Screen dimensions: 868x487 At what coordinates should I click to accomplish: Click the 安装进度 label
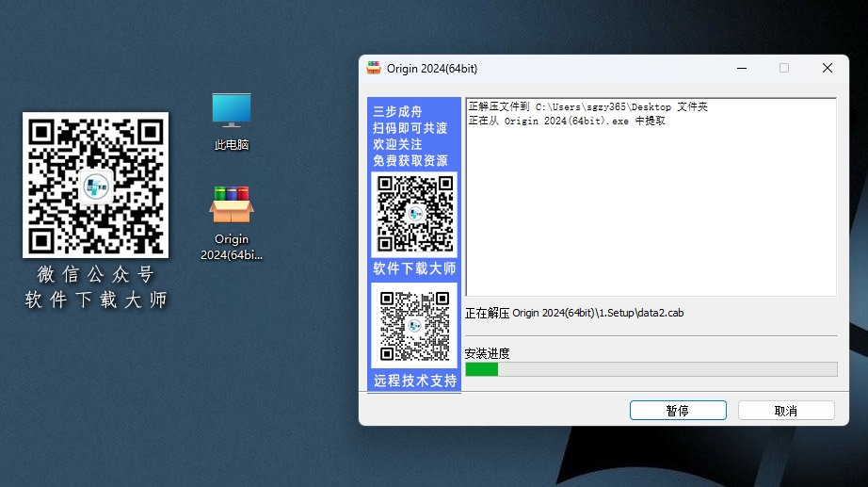click(x=488, y=353)
